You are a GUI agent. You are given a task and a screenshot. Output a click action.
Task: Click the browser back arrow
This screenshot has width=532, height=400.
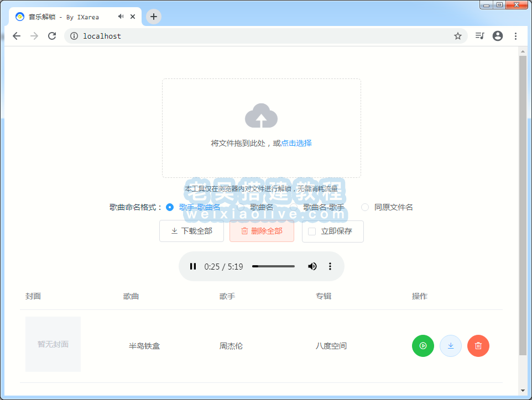[17, 36]
